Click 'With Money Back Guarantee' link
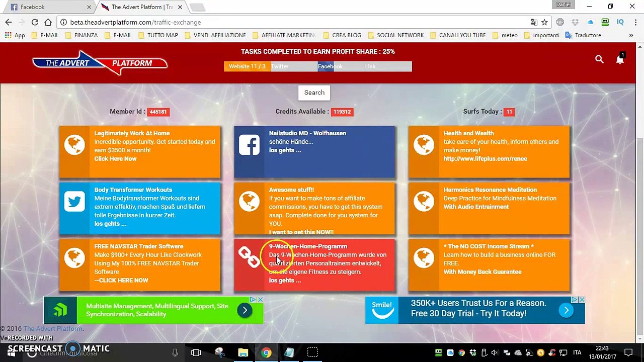 [x=482, y=272]
